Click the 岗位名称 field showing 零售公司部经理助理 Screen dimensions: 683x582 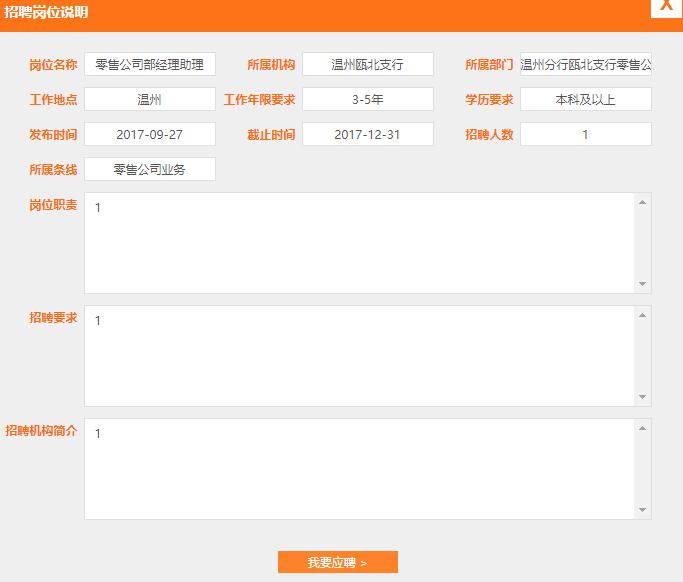pyautogui.click(x=150, y=65)
